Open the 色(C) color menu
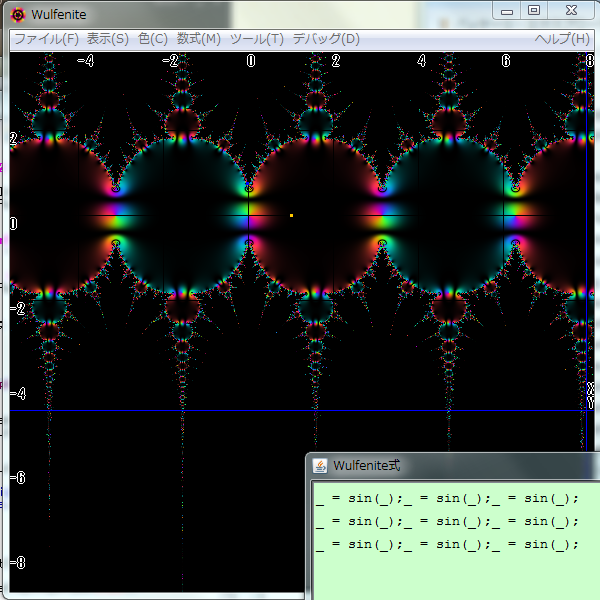 (x=152, y=39)
